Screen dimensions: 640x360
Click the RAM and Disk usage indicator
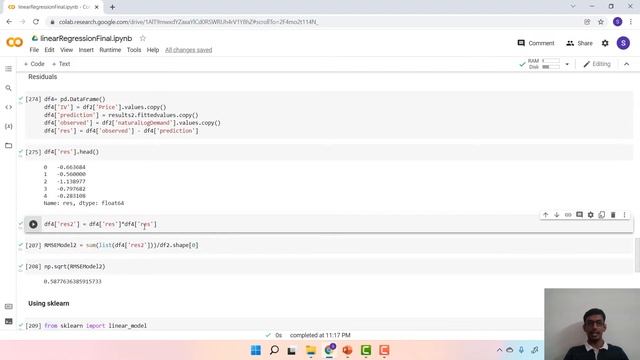(x=543, y=64)
